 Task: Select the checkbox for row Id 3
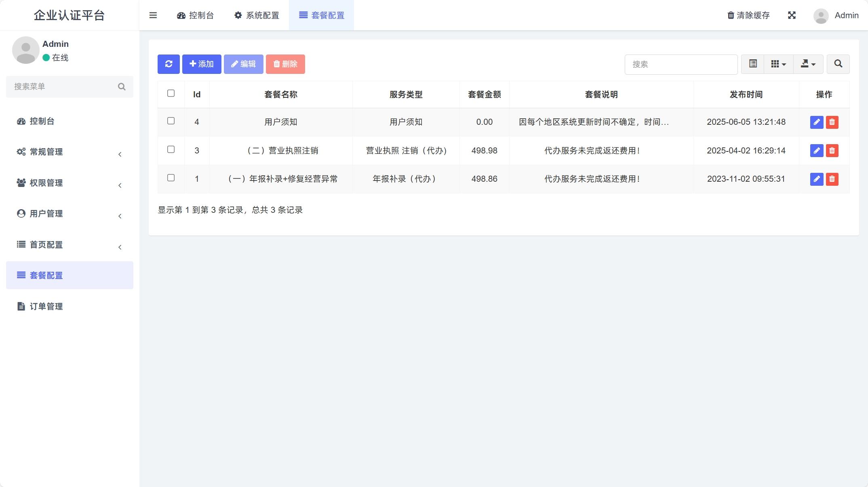click(171, 150)
